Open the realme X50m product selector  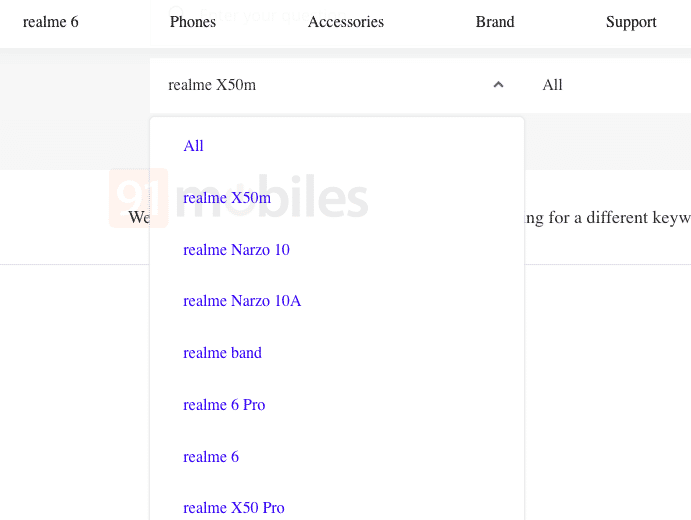tap(337, 85)
